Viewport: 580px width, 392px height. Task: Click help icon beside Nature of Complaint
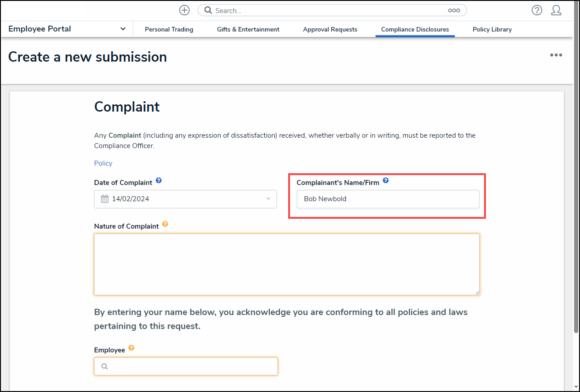(165, 224)
